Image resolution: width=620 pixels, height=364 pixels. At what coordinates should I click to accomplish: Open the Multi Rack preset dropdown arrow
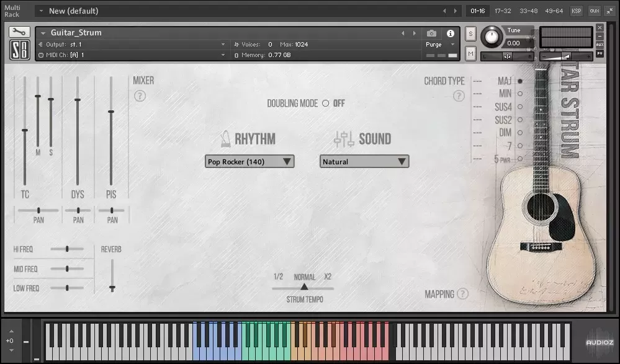point(41,11)
